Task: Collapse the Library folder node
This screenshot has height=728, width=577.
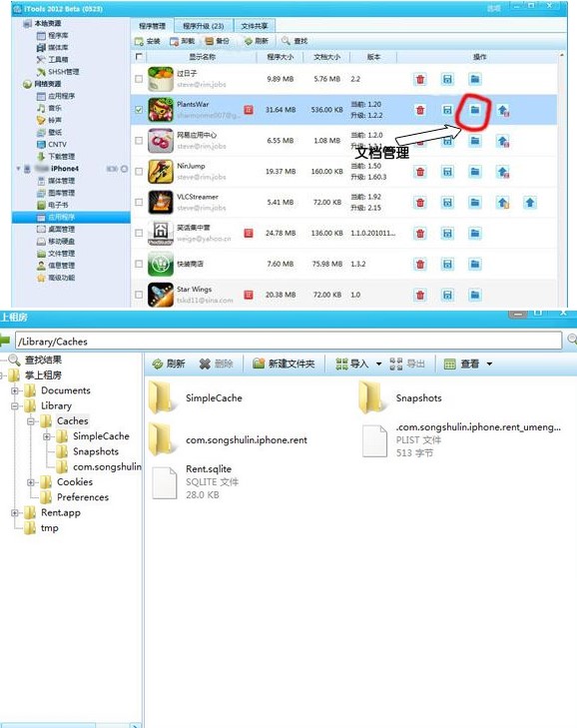Action: point(14,406)
